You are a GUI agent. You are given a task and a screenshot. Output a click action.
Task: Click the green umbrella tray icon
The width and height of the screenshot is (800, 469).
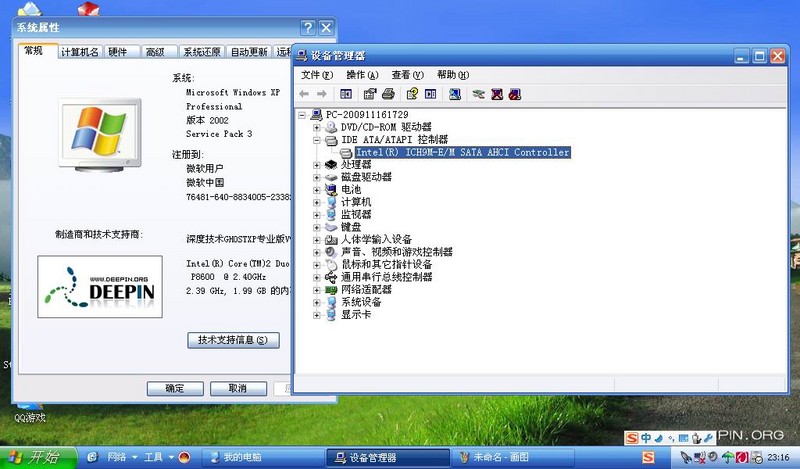728,457
